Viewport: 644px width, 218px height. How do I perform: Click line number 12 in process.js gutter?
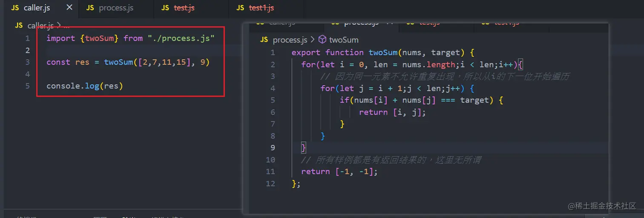pos(270,183)
